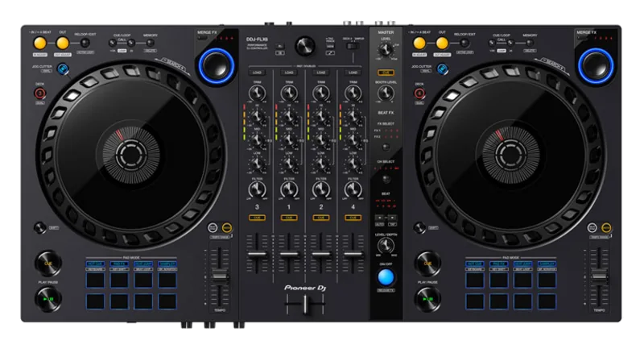Click the right deck MERGE FX knob
The width and height of the screenshot is (644, 349).
pyautogui.click(x=596, y=66)
